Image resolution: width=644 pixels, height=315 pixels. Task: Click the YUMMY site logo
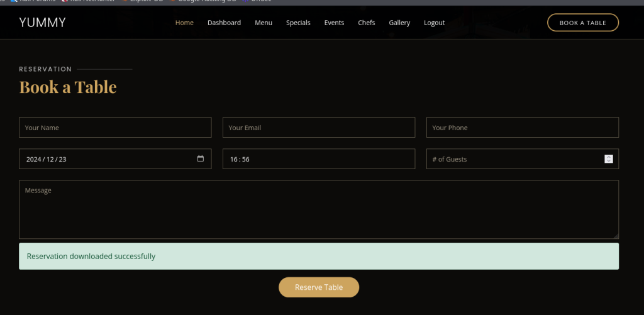42,23
